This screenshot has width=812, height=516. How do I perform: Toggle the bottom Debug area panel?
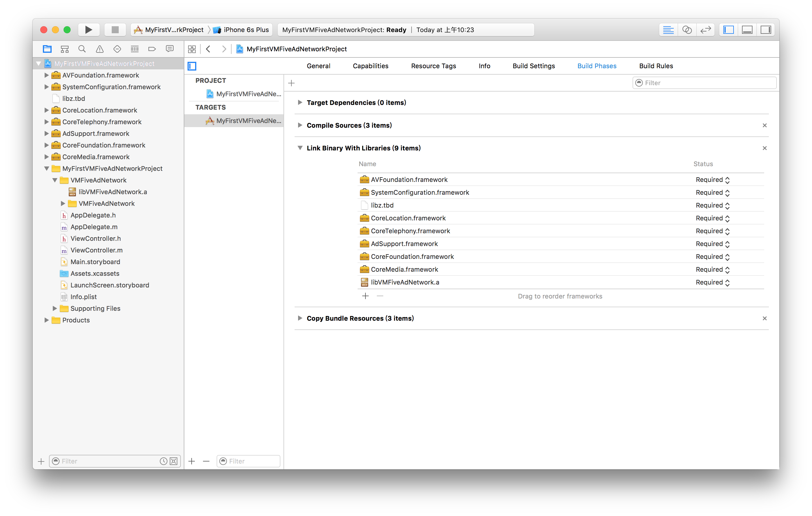(x=747, y=30)
